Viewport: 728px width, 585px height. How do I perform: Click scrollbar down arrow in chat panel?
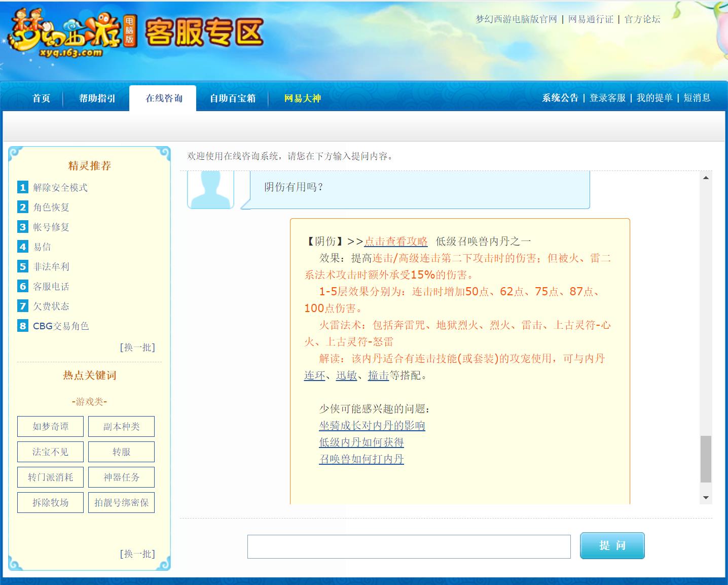click(705, 498)
